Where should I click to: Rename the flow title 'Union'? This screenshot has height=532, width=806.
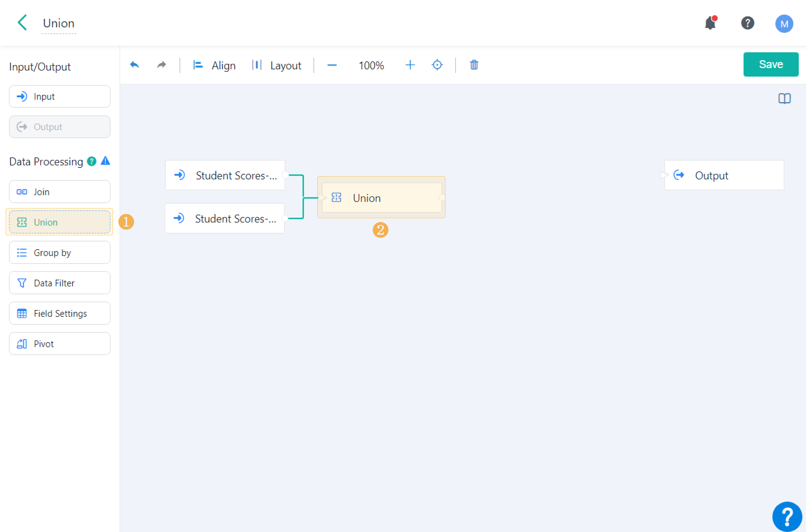(59, 23)
